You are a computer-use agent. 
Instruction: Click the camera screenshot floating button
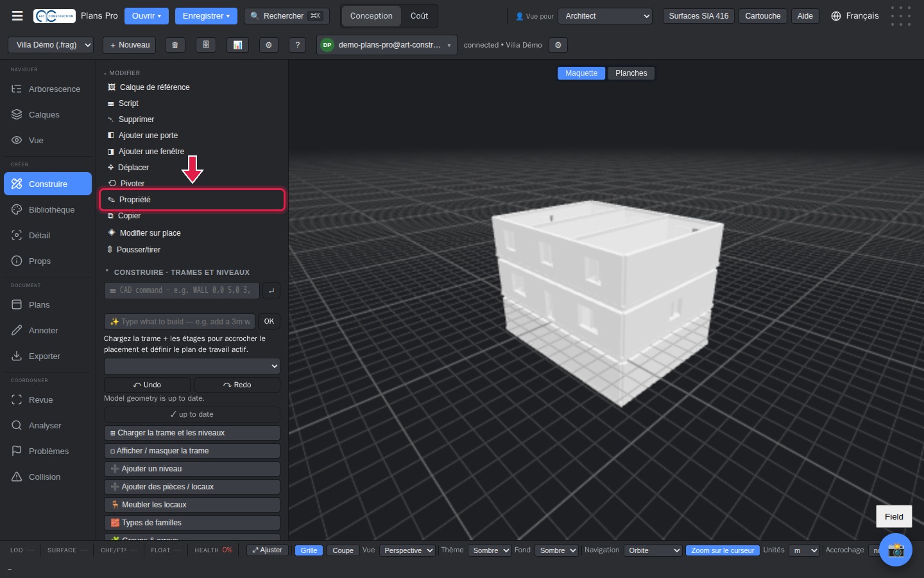coord(896,550)
